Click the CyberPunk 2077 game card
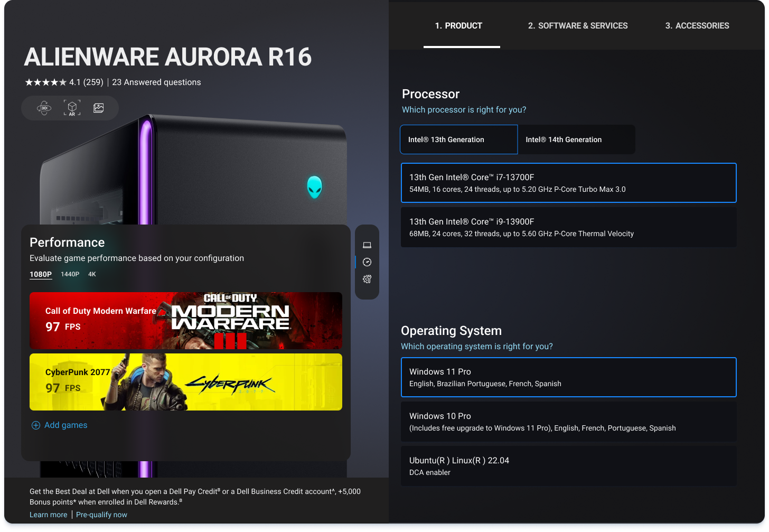This screenshot has width=769, height=532. 186,382
